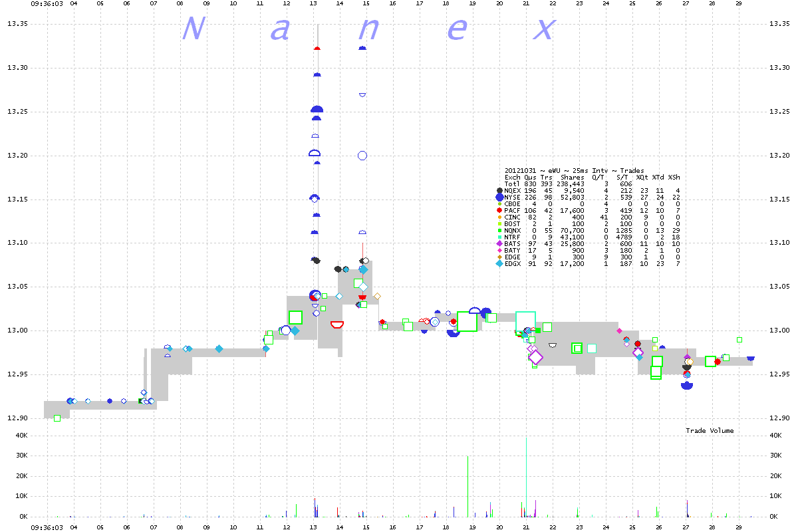Click the tallest trade volume bar at second 21

[x=526, y=476]
